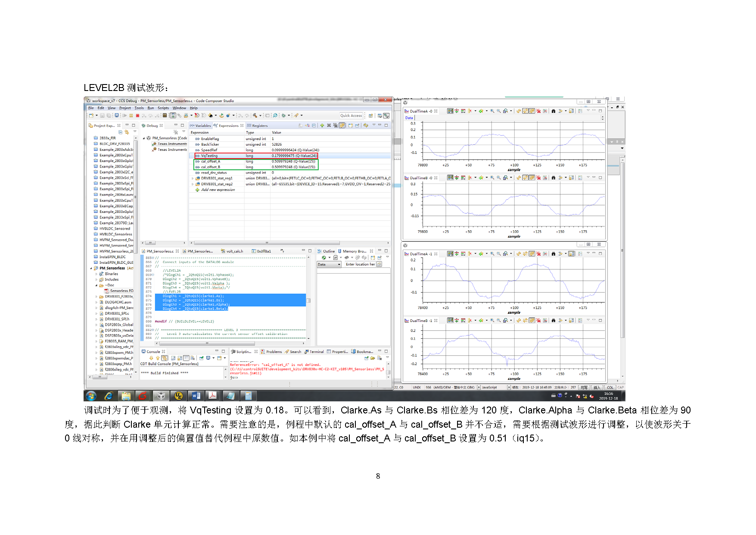Image resolution: width=756 pixels, height=535 pixels.
Task: Switch to the Problems tab
Action: 271,352
